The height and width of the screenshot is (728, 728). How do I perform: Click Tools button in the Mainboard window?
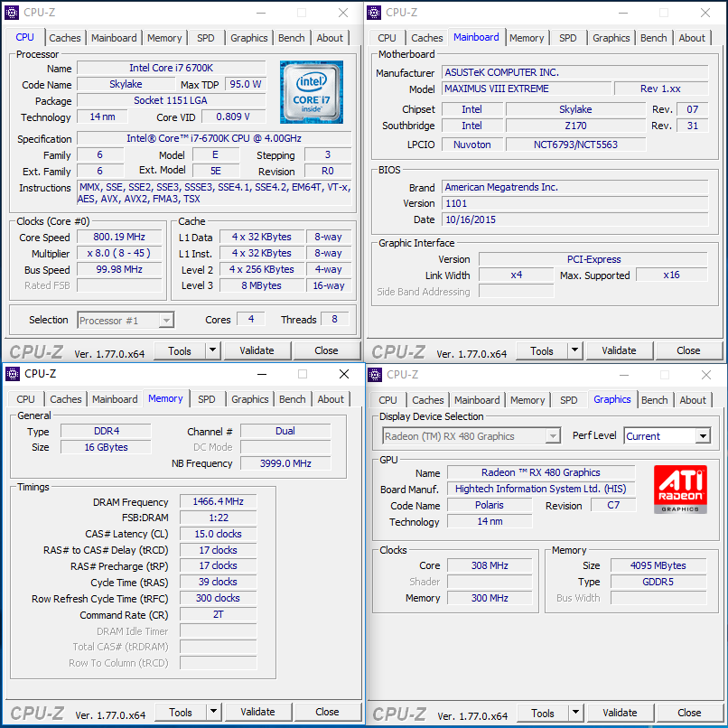pos(542,350)
